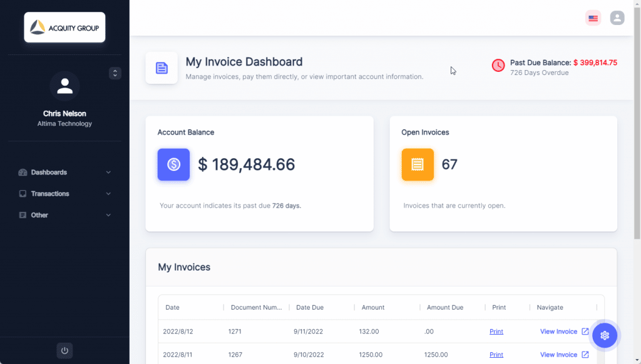
Task: Click the orange Open Invoices receipt icon
Action: click(x=418, y=164)
